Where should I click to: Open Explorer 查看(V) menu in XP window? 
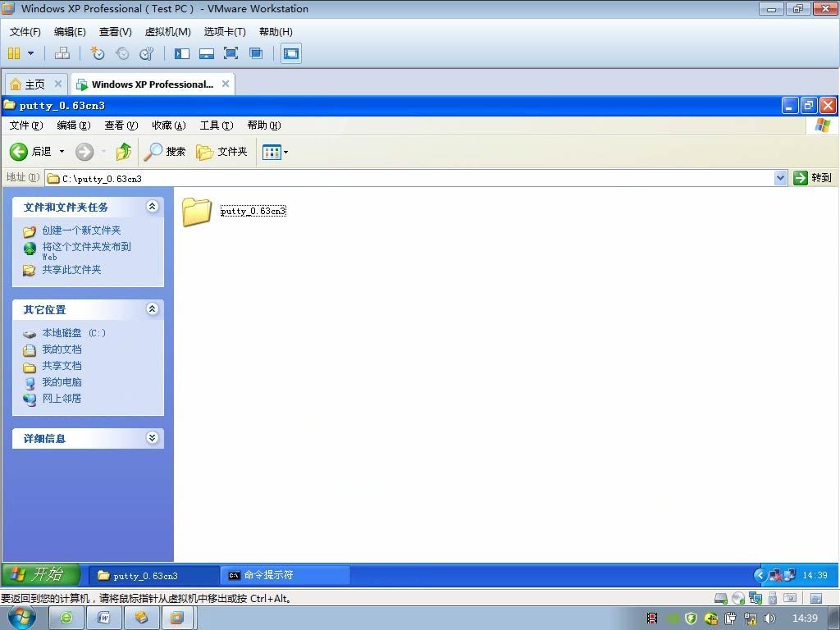click(x=121, y=126)
